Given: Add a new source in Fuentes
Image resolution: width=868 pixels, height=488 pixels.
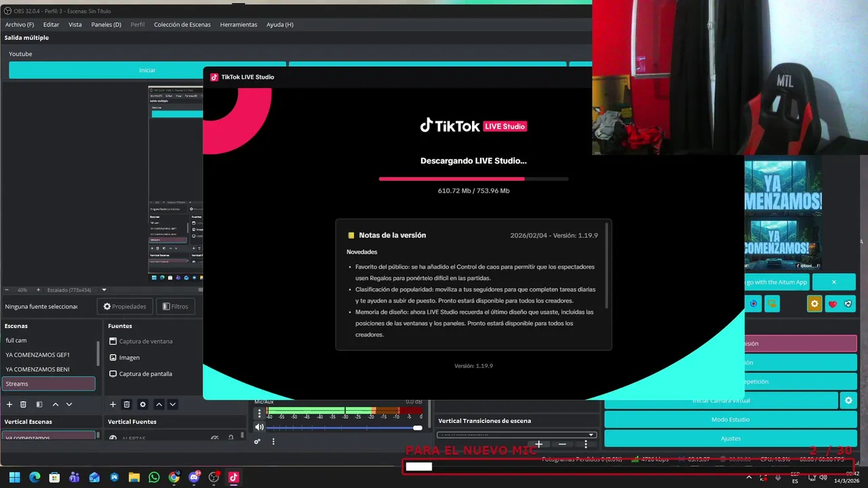Looking at the screenshot, I should click(113, 405).
